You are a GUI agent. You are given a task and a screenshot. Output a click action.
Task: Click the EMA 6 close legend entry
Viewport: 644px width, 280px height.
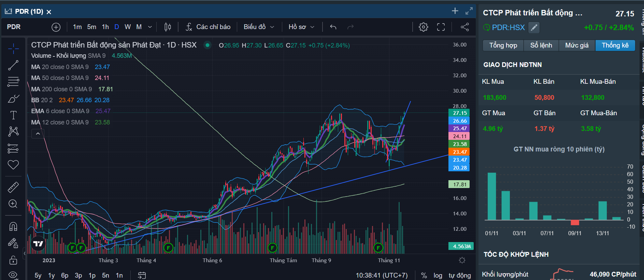coord(71,111)
